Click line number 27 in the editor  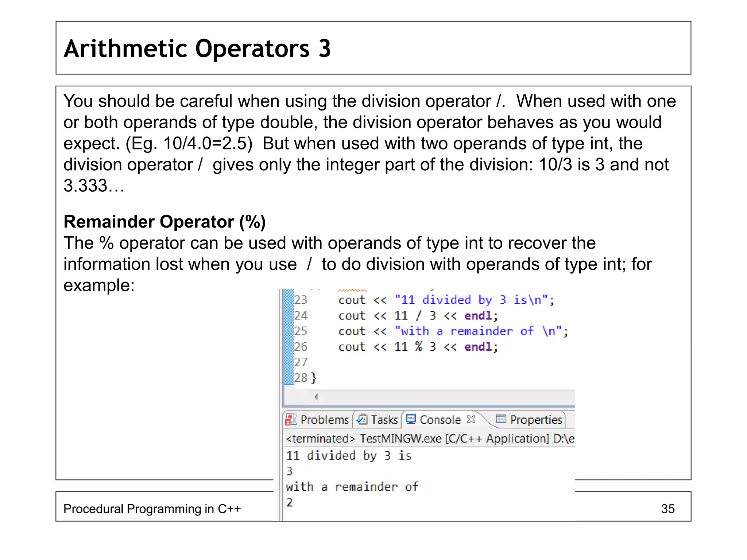301,362
